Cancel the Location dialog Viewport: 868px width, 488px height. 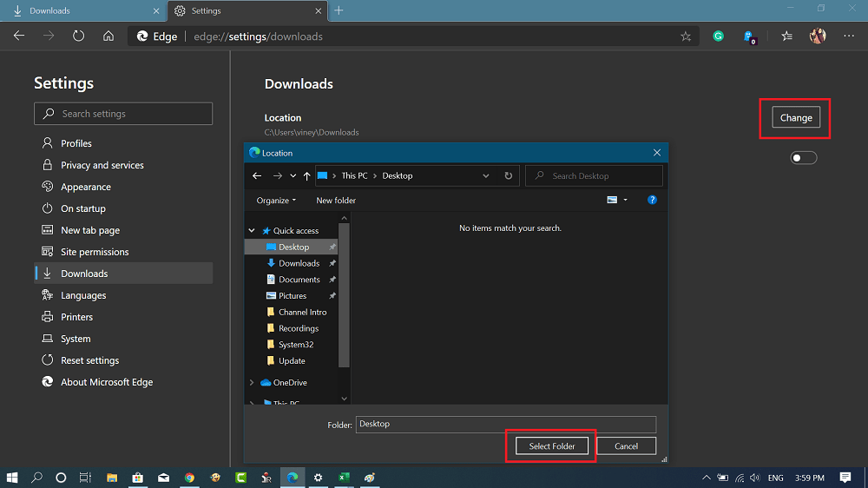626,446
